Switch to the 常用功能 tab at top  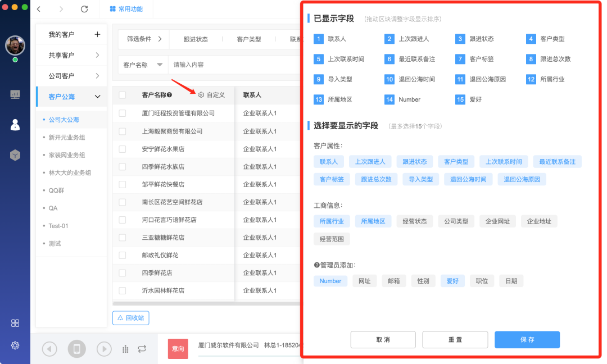tap(127, 9)
